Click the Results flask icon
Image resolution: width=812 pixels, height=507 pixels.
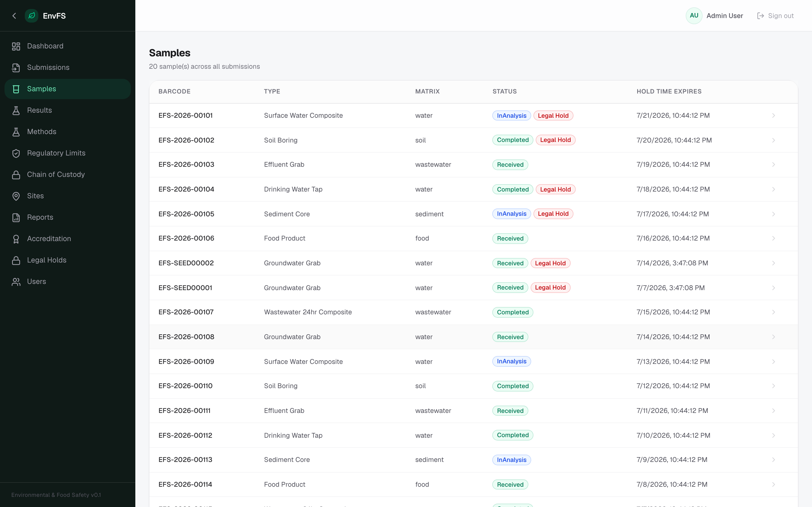(x=16, y=111)
